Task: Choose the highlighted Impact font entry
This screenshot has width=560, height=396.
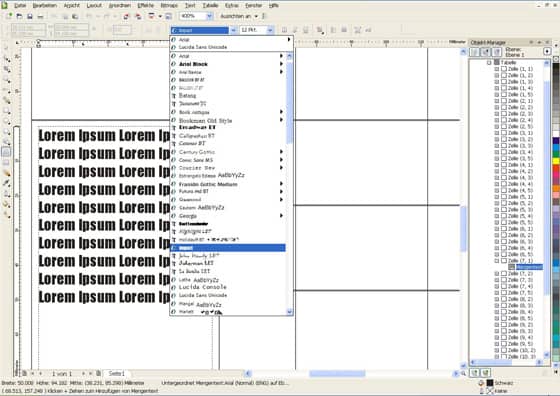Action: [228, 247]
